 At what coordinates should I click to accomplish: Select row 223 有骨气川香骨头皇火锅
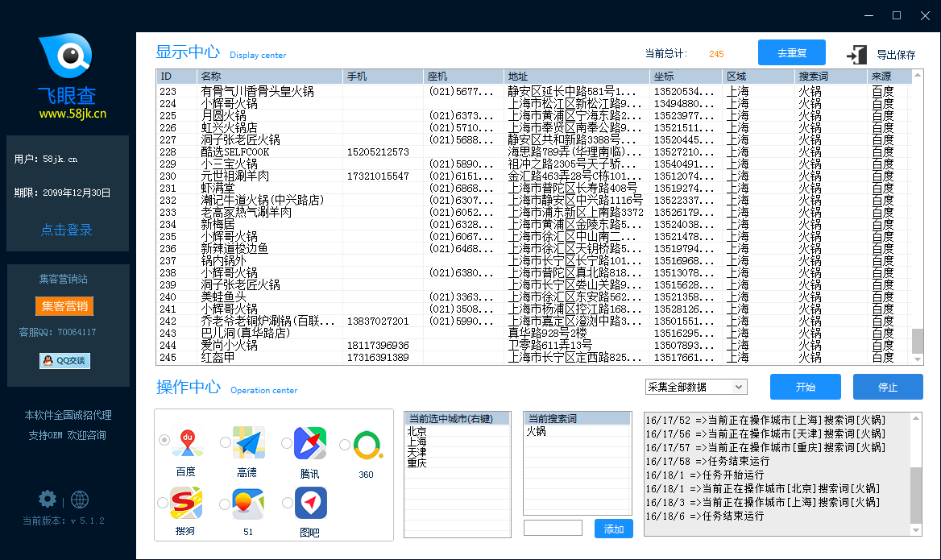[x=534, y=91]
